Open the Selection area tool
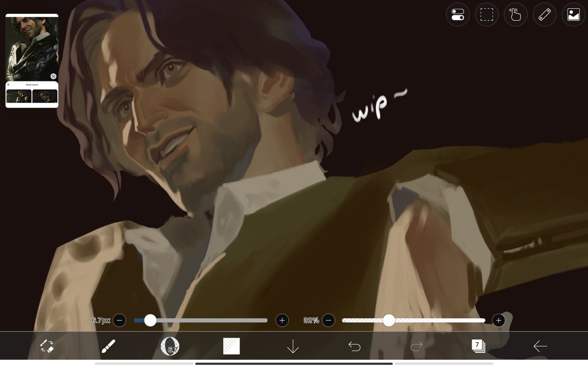The image size is (588, 368). point(487,14)
